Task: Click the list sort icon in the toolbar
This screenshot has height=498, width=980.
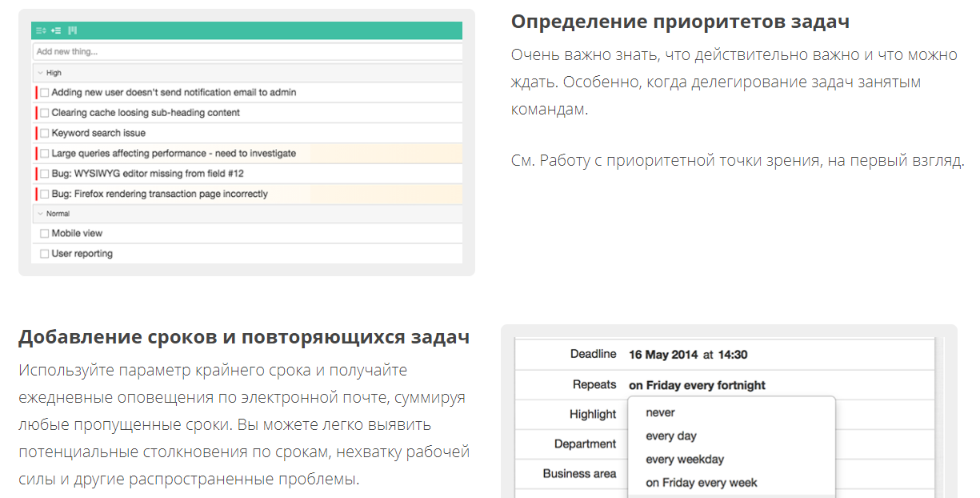Action: click(x=41, y=30)
